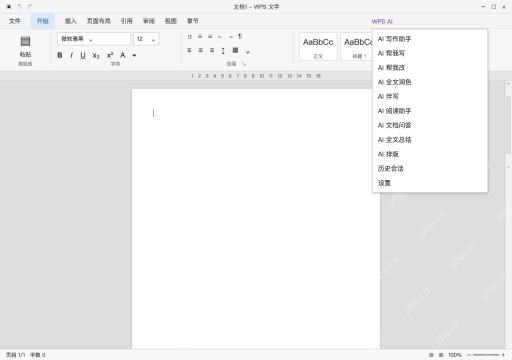Switch to the 章节 tab
The height and width of the screenshot is (360, 512).
pyautogui.click(x=193, y=21)
